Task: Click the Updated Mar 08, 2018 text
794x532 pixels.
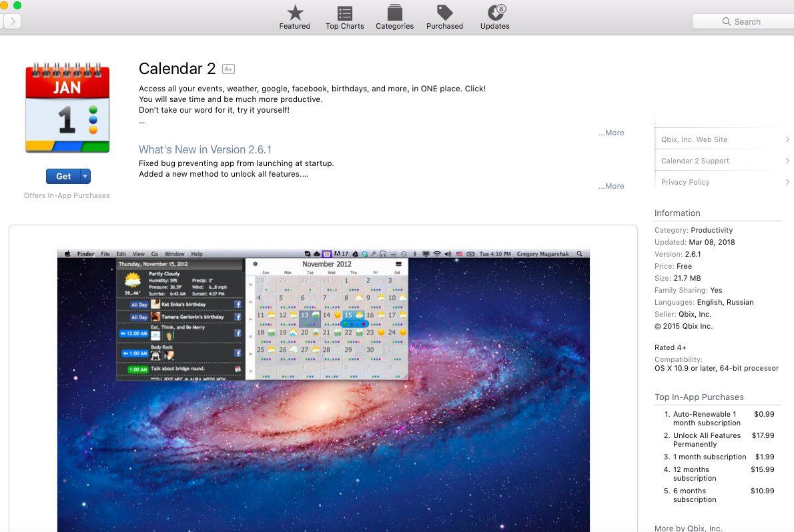Action: click(x=694, y=242)
